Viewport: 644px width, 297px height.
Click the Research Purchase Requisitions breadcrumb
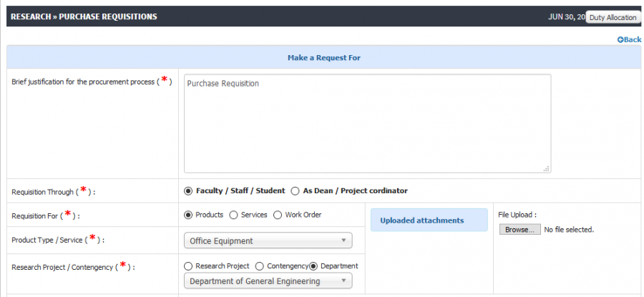(84, 17)
